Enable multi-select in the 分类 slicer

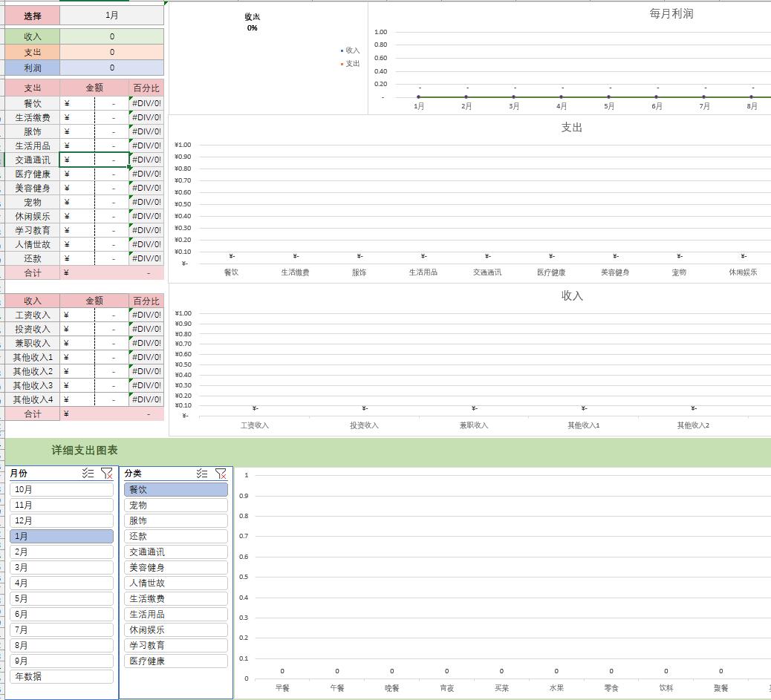[x=202, y=473]
